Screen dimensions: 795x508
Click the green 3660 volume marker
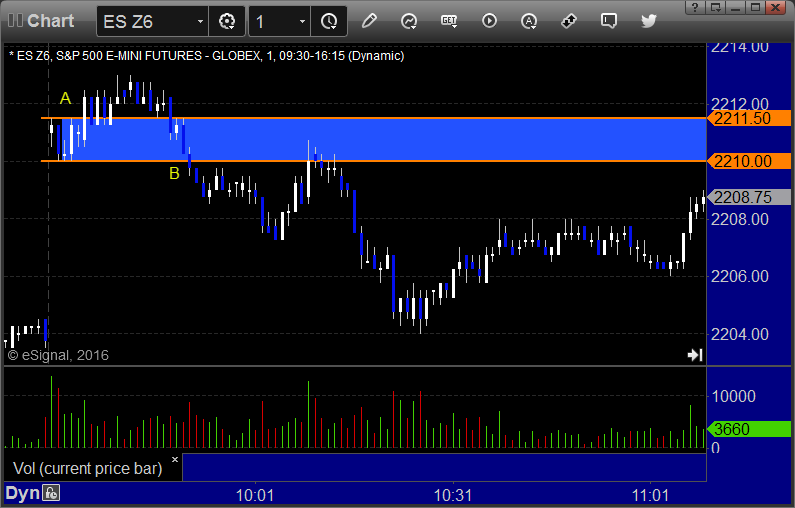pos(749,429)
